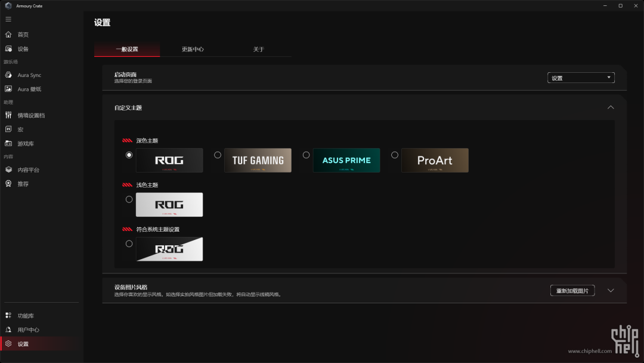Image resolution: width=644 pixels, height=363 pixels.
Task: Click the 游戏库 game library icon
Action: pyautogui.click(x=8, y=143)
